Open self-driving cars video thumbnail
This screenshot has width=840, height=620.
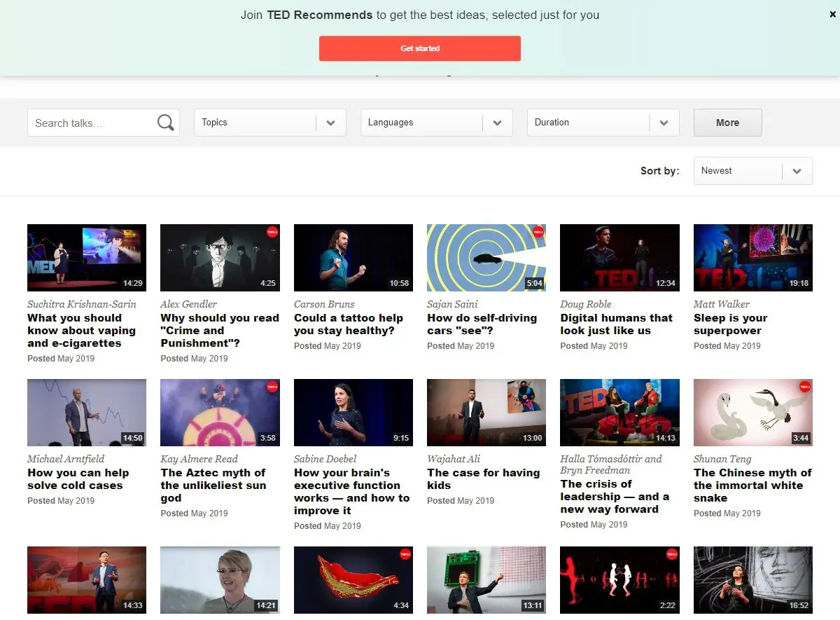[486, 257]
